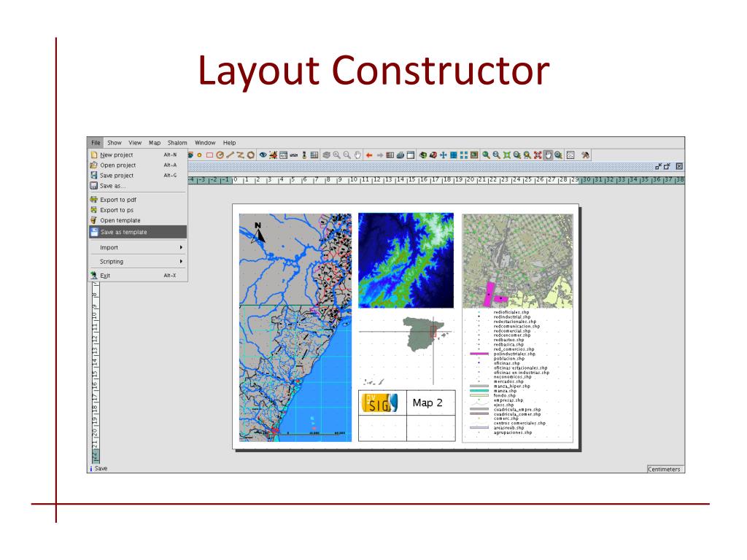The height and width of the screenshot is (560, 747).
Task: Click the insert image icon
Action: [x=274, y=155]
